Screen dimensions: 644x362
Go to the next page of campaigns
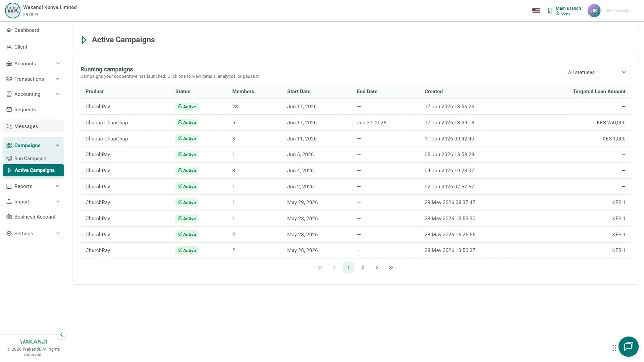[377, 267]
